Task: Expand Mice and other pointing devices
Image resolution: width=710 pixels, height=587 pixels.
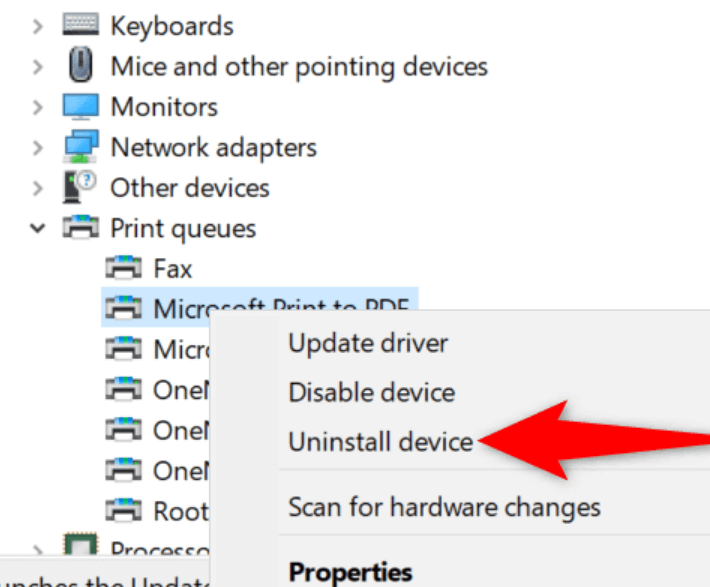Action: (38, 67)
